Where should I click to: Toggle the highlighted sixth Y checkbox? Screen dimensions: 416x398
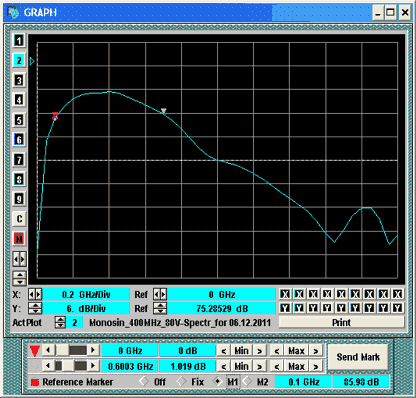pyautogui.click(x=355, y=308)
